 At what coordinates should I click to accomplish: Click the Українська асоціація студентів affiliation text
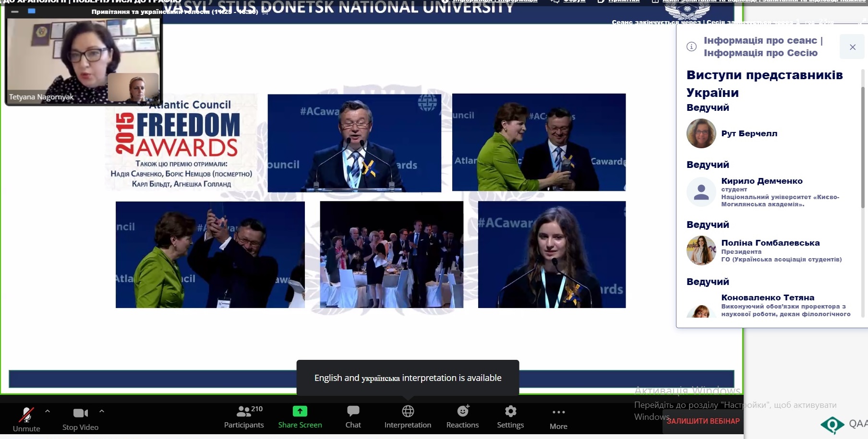click(782, 259)
